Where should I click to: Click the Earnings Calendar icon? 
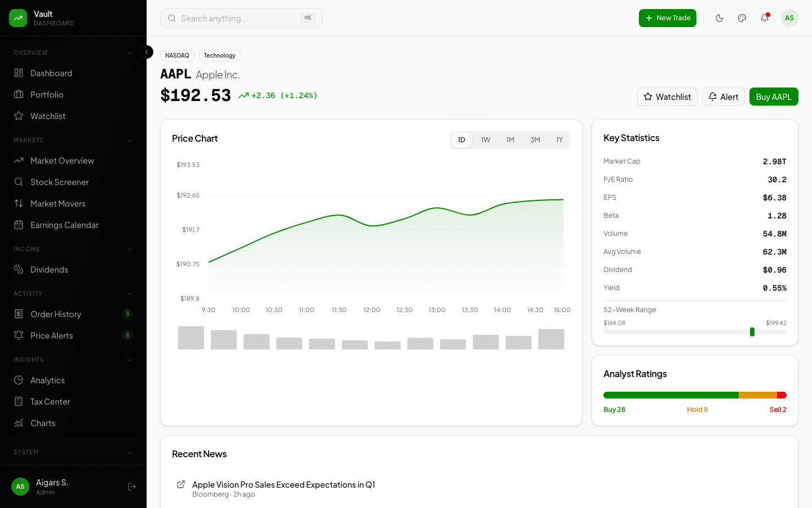tap(19, 225)
